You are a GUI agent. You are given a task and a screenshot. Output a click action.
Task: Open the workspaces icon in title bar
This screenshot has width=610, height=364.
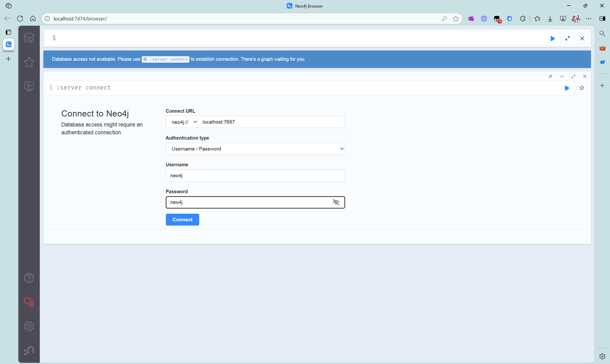[x=9, y=6]
